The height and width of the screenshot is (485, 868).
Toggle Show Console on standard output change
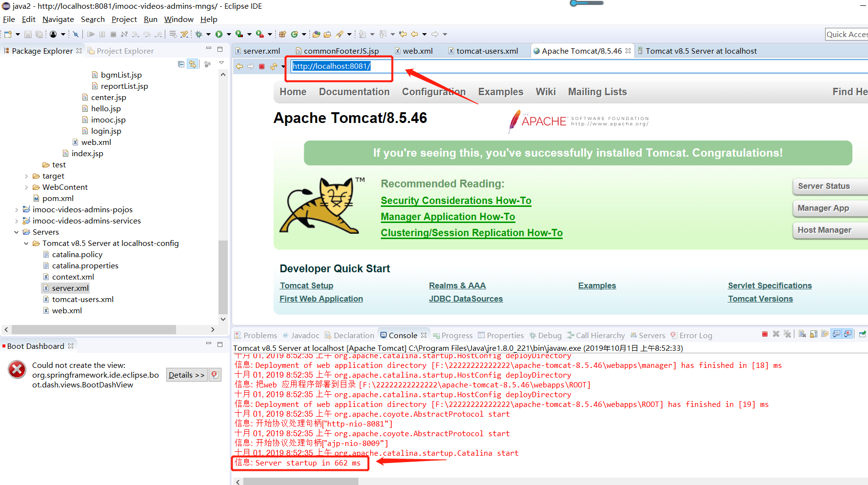[x=836, y=334]
